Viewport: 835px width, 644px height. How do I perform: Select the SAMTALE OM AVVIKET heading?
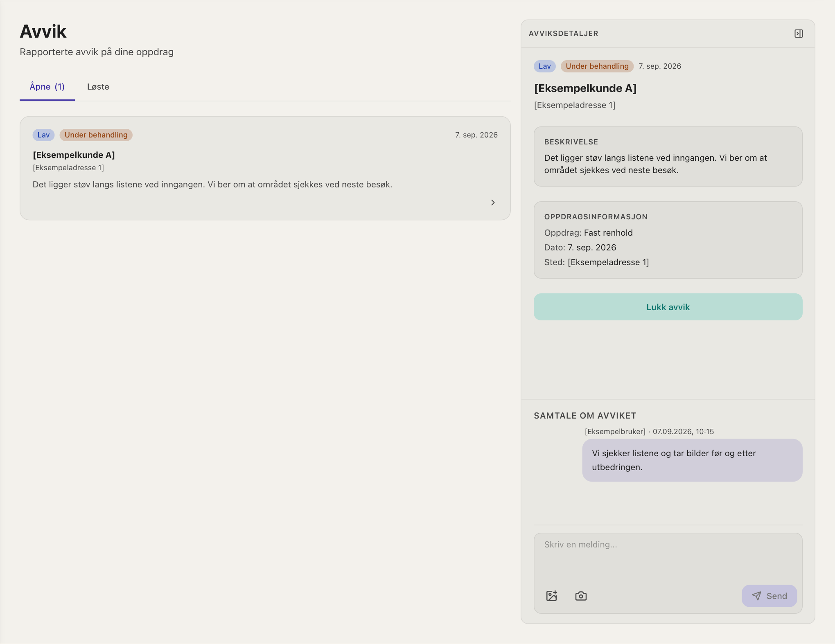[585, 416]
